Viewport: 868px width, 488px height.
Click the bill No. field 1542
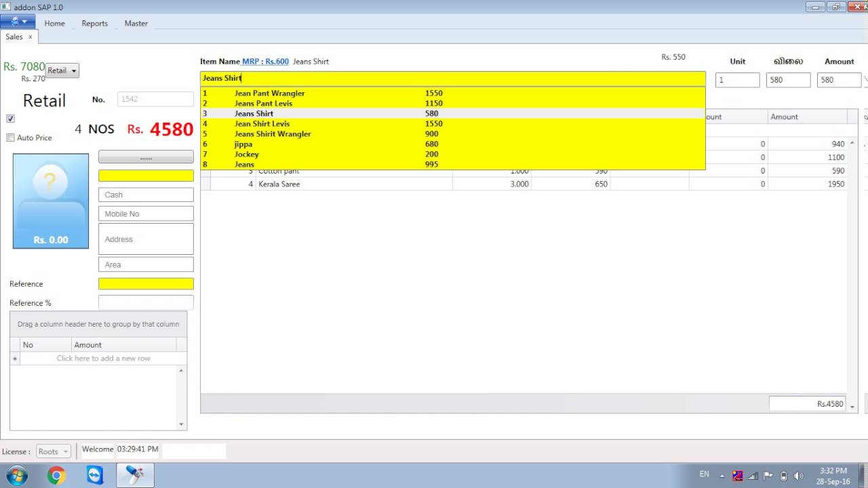click(155, 99)
